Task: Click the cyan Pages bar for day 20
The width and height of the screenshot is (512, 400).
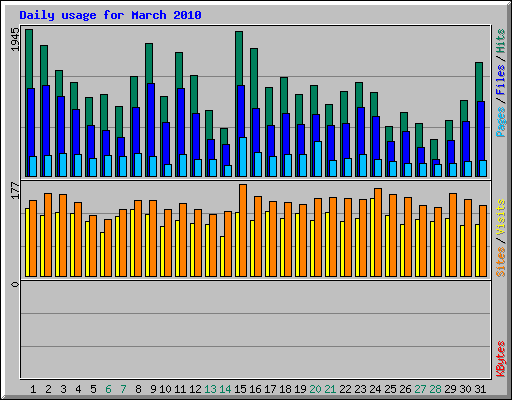Action: [318, 159]
